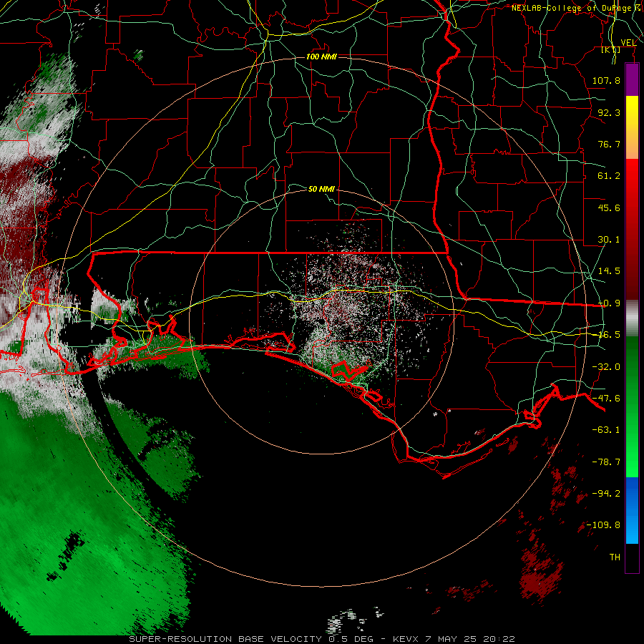644x644 pixels.
Task: Click the [KT] units label
Action: pos(611,50)
